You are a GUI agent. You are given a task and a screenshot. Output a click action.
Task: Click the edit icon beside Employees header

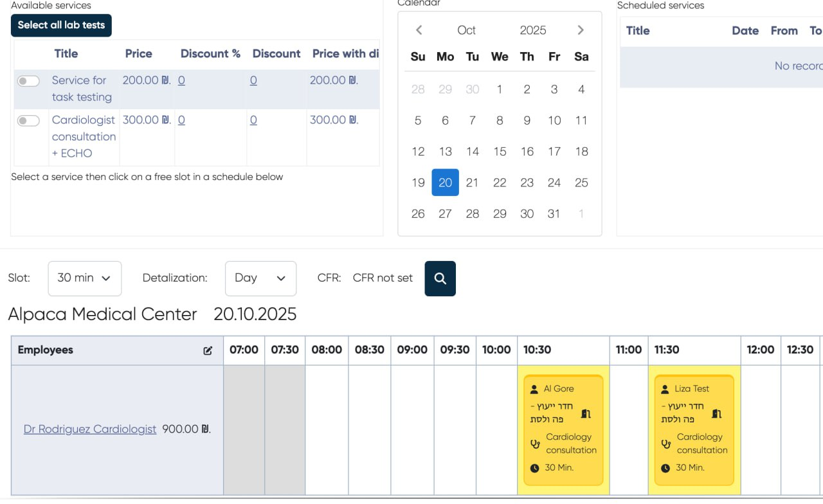(x=208, y=350)
